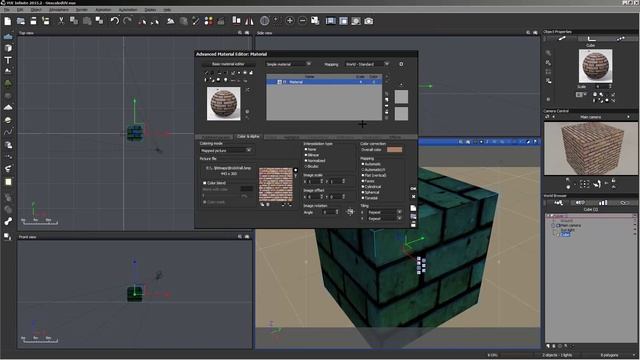Click the brick texture picture thumbnail

click(276, 184)
